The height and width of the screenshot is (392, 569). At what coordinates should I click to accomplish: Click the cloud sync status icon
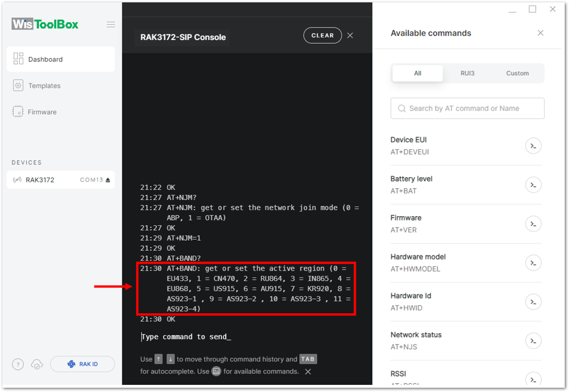pos(37,364)
